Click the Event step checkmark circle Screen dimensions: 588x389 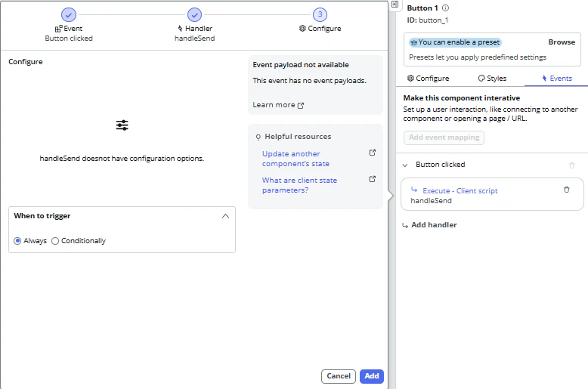click(69, 15)
